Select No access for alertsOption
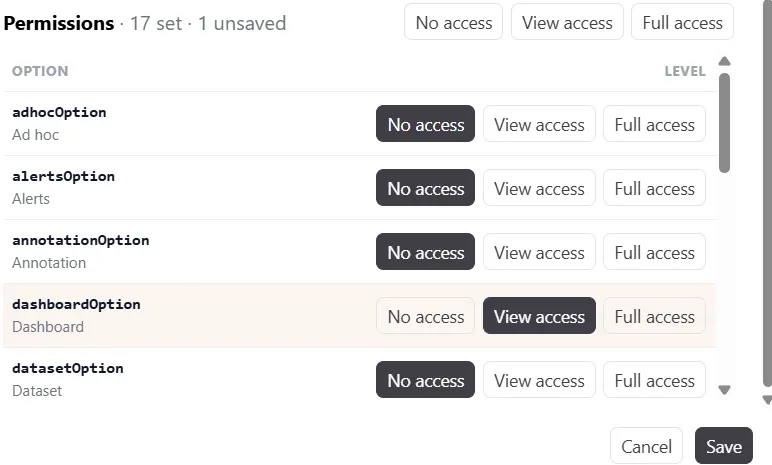The image size is (772, 465). (x=425, y=188)
